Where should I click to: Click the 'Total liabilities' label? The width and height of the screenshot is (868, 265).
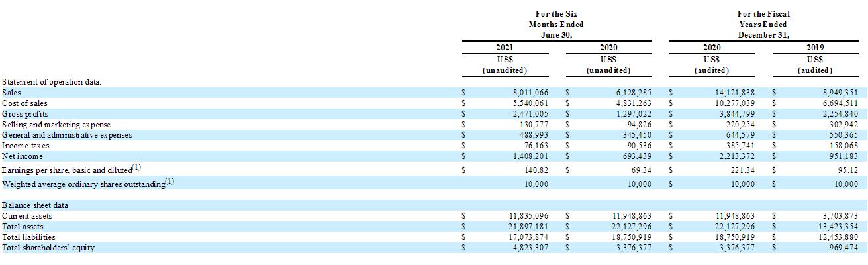click(28, 237)
